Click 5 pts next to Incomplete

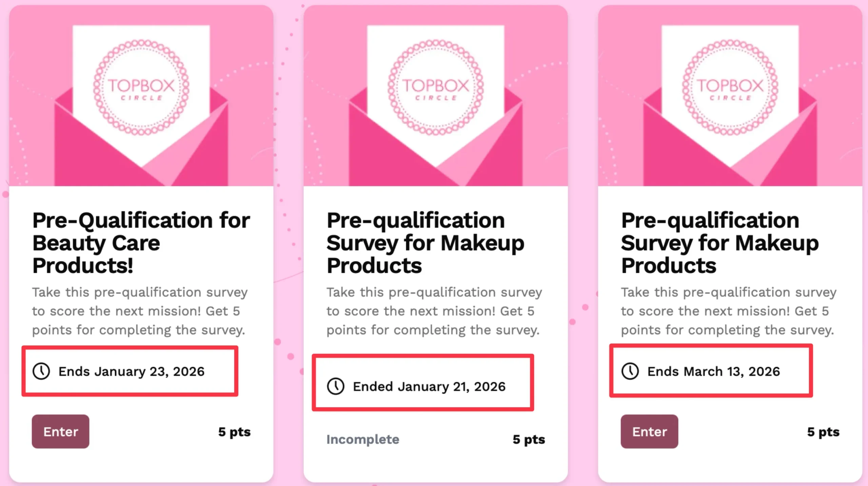pyautogui.click(x=529, y=439)
